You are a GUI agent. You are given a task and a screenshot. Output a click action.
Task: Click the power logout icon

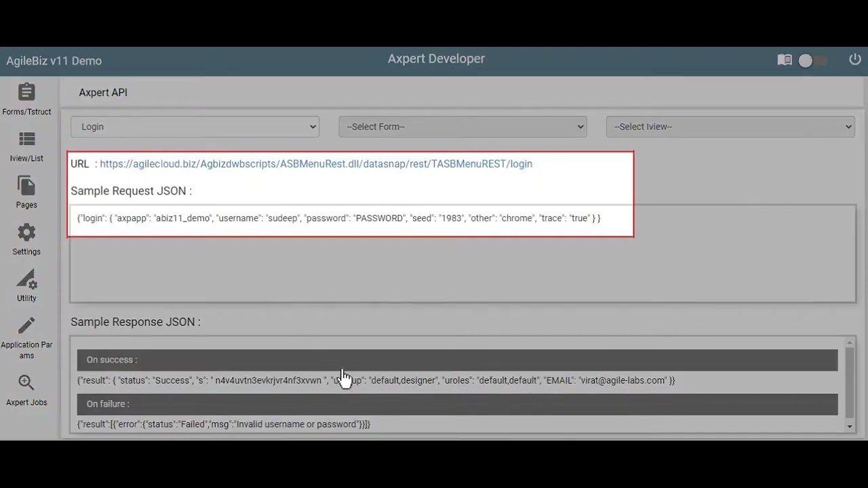[855, 60]
